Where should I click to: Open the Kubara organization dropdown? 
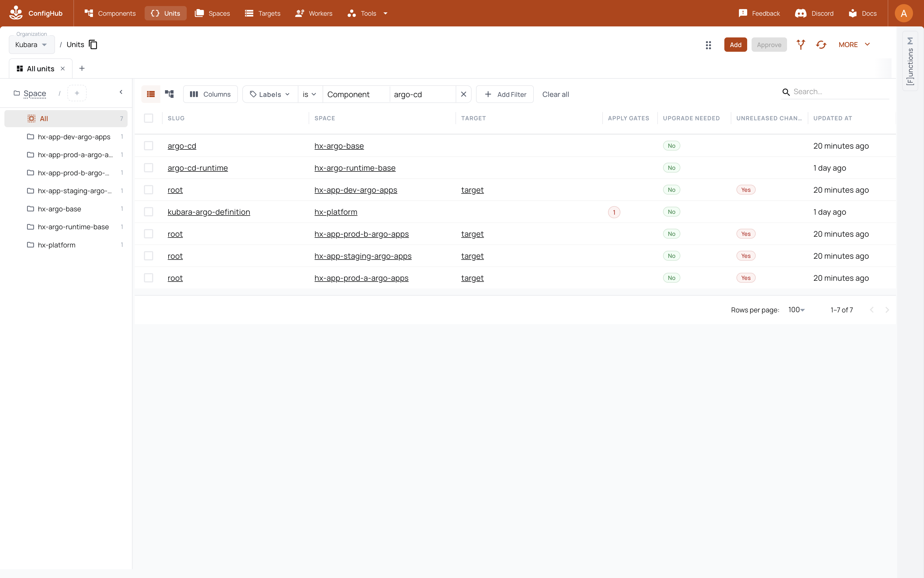click(32, 45)
